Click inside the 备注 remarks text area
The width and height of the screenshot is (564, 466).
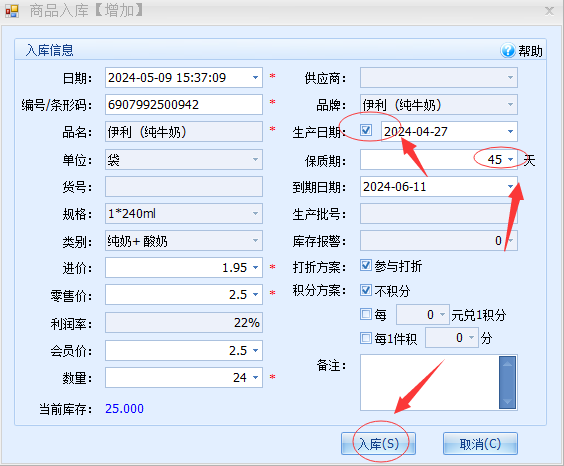coord(429,383)
